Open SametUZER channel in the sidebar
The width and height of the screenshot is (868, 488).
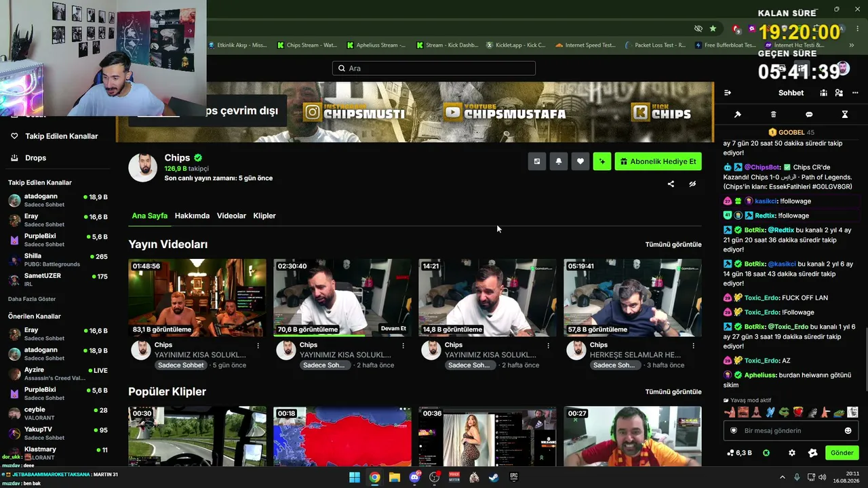point(58,279)
